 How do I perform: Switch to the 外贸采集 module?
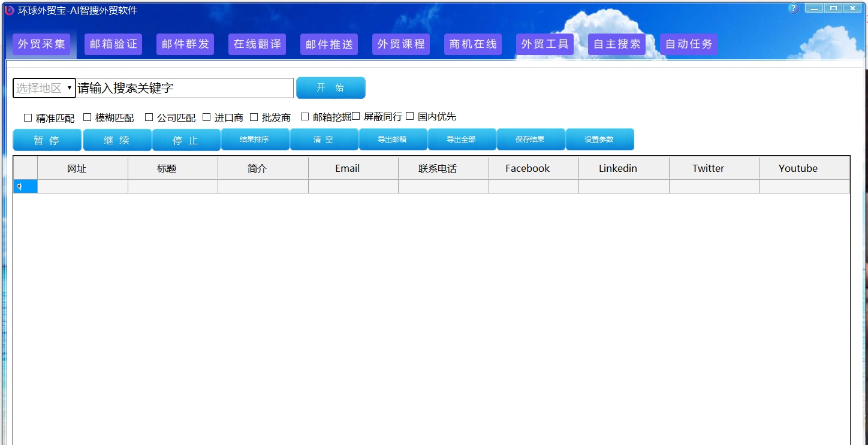coord(41,44)
